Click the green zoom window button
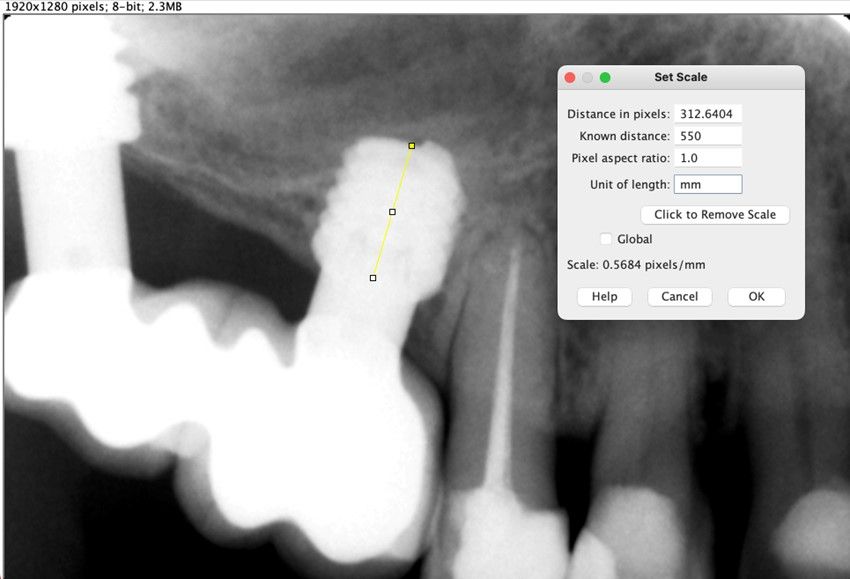 pos(605,77)
